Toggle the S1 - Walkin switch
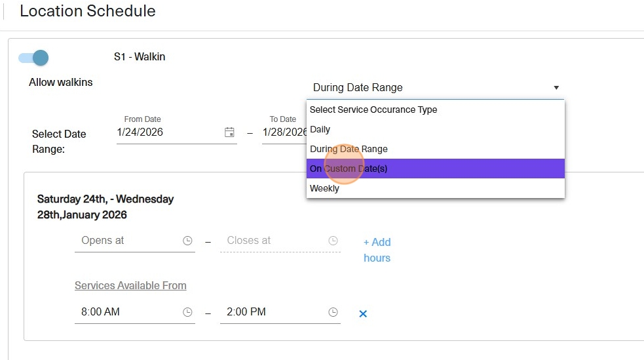Viewport: 644px width, 360px height. click(x=34, y=58)
